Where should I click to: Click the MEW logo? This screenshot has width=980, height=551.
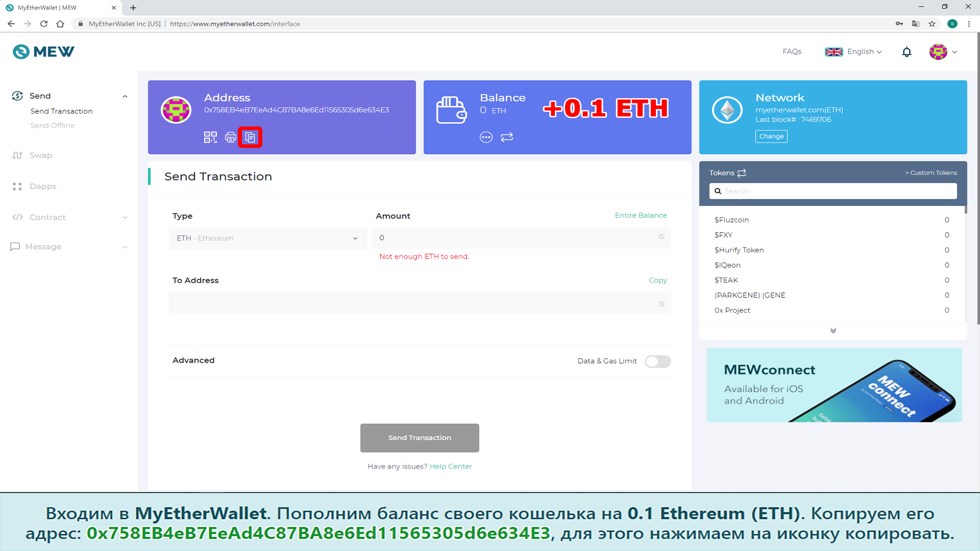coord(43,52)
